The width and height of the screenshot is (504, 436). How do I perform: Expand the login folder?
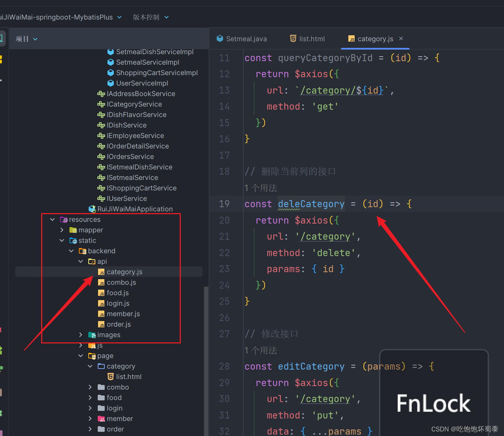(x=90, y=408)
